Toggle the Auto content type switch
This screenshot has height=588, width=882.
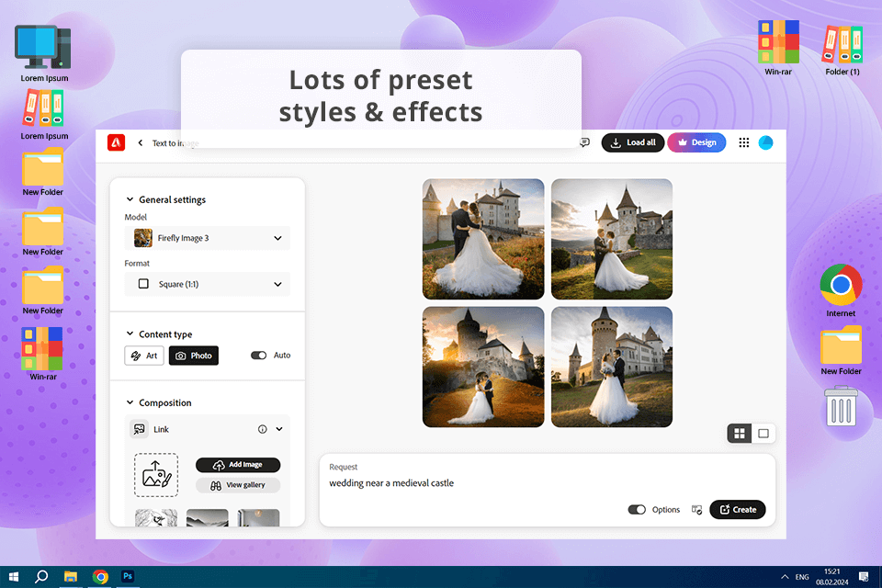click(x=258, y=355)
